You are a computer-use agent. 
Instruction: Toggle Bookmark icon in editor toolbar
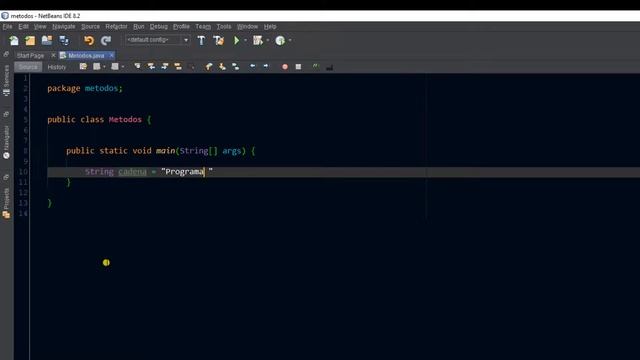(236, 66)
